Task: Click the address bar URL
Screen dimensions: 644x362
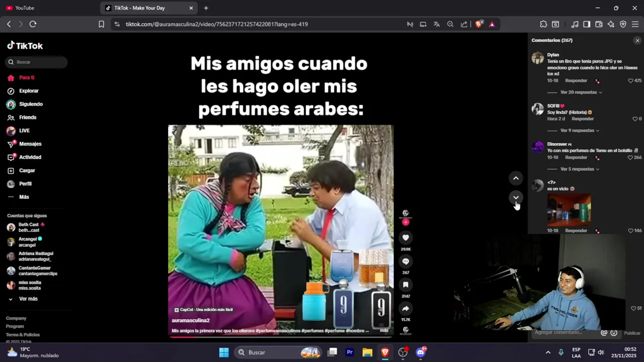Action: pos(217,24)
